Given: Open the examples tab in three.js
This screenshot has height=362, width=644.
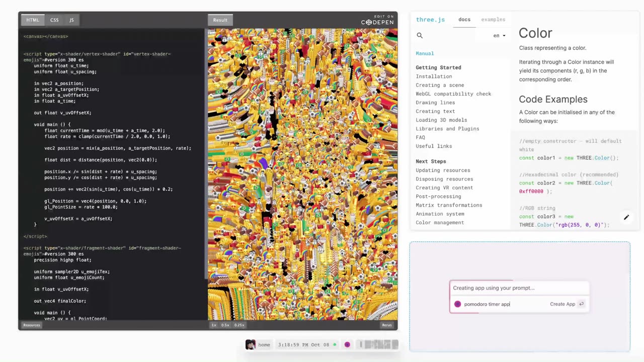Looking at the screenshot, I should pyautogui.click(x=493, y=20).
